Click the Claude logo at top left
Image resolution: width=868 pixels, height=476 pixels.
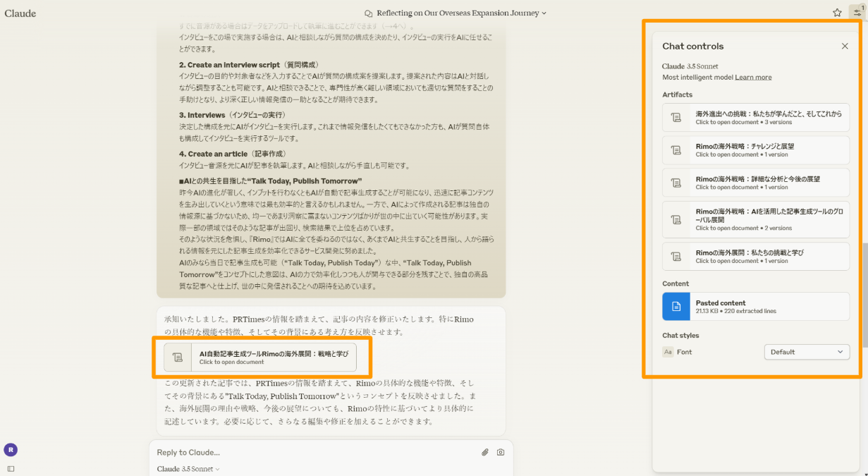pos(20,13)
